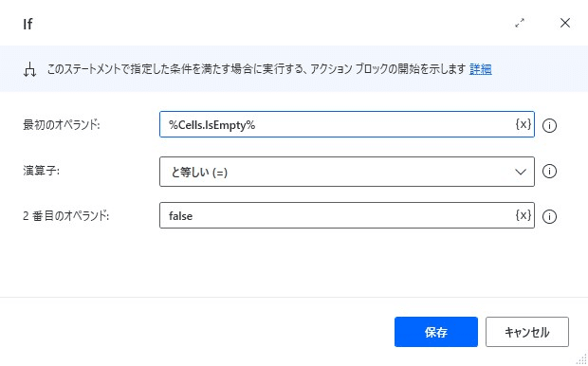Screen dimensions: 588x366
Task: Open the 演算子 dropdown showing と等しい (=)
Action: (347, 172)
